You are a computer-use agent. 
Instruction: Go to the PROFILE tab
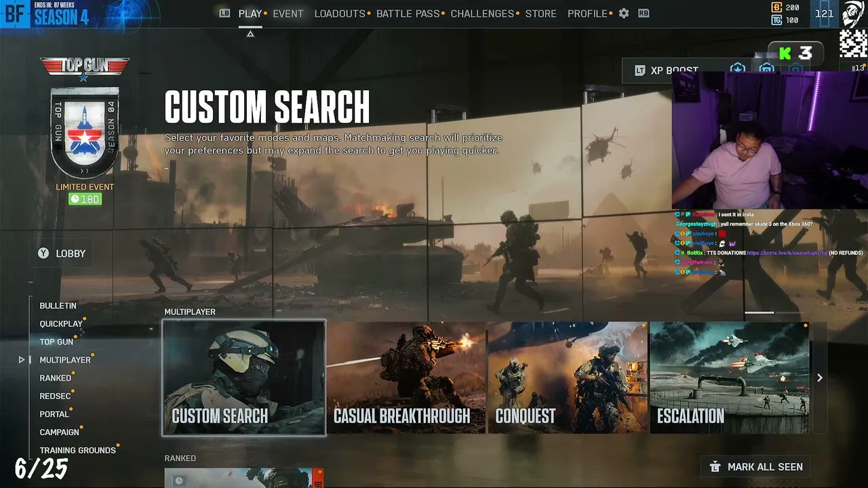587,14
